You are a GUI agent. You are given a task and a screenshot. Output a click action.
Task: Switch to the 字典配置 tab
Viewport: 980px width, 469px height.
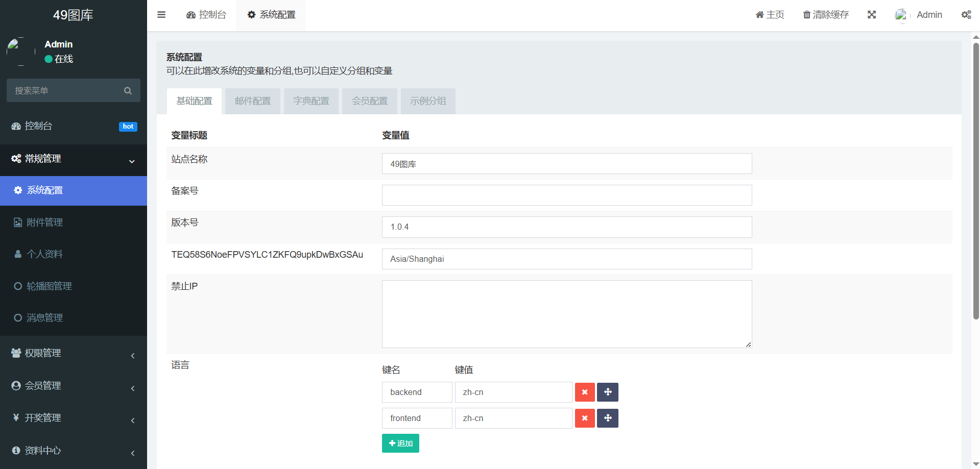pyautogui.click(x=311, y=101)
